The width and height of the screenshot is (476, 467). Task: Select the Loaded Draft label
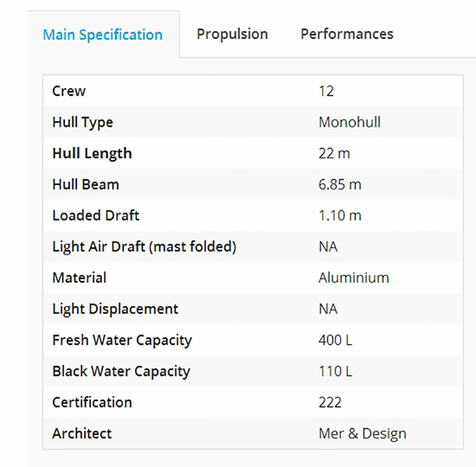pos(96,215)
